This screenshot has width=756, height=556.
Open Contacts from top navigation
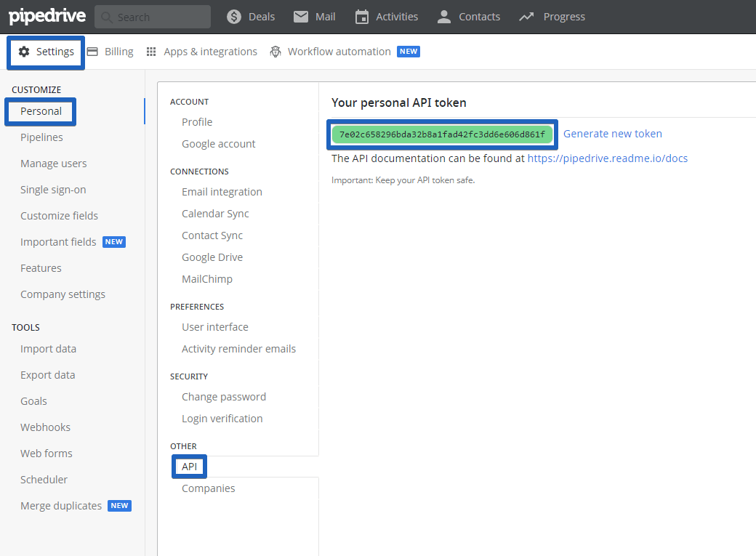(x=479, y=17)
